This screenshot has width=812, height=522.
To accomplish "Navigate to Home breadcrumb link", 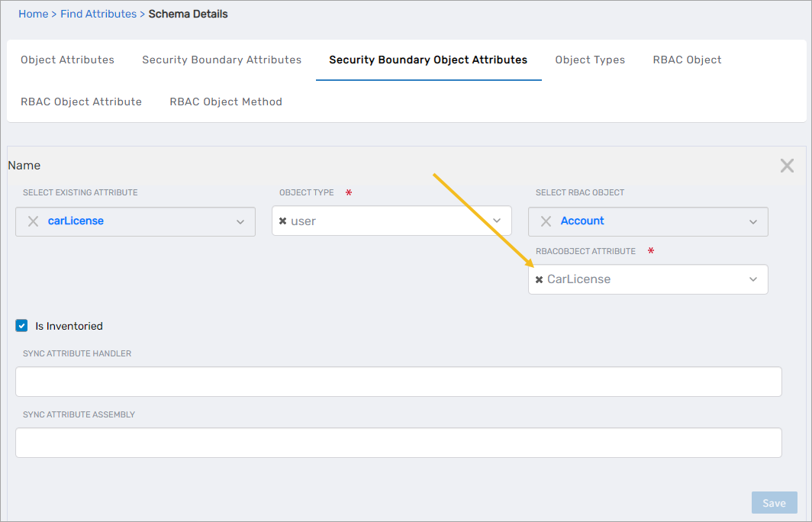I will (x=33, y=14).
